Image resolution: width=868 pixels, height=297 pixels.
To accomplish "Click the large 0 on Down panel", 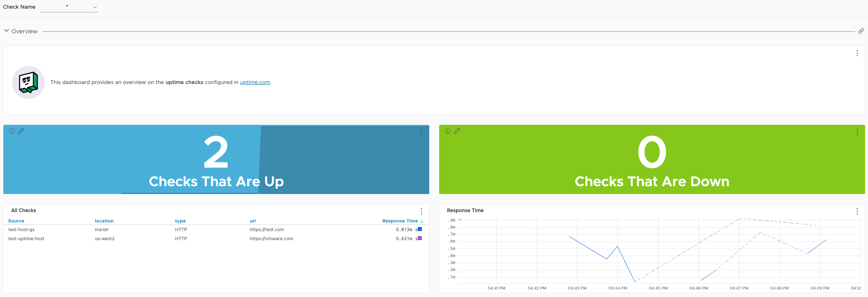I will point(652,152).
